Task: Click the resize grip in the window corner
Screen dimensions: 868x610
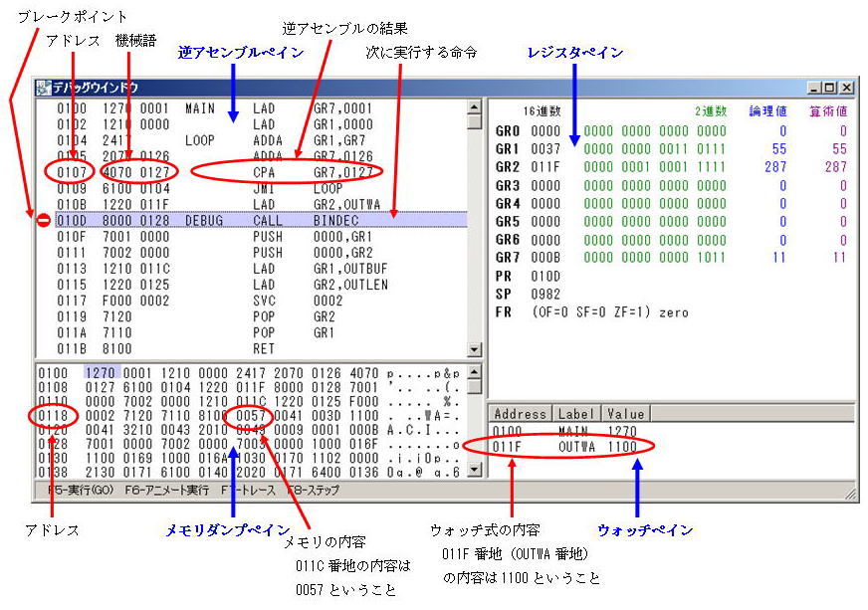Action: coord(850,493)
